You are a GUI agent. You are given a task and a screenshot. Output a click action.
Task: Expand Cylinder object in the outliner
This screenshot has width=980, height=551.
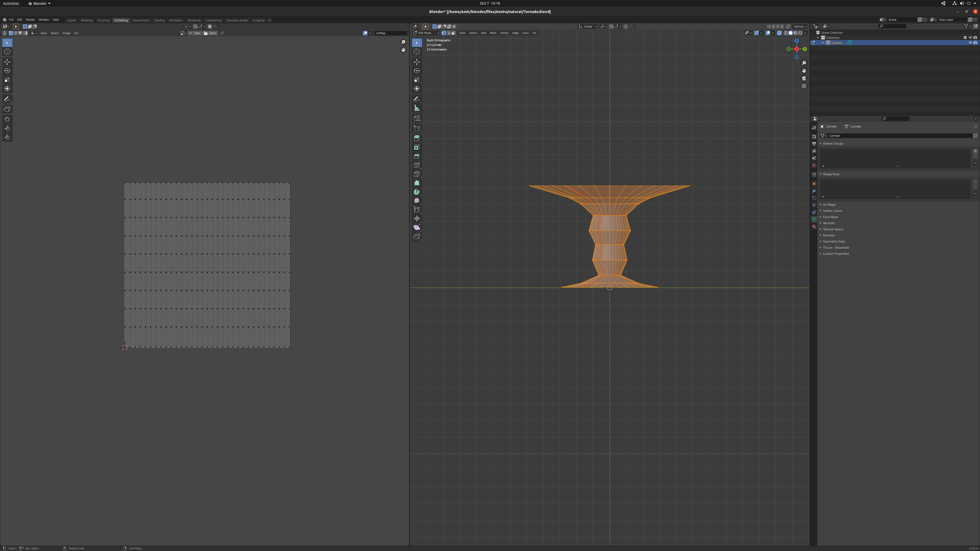823,43
